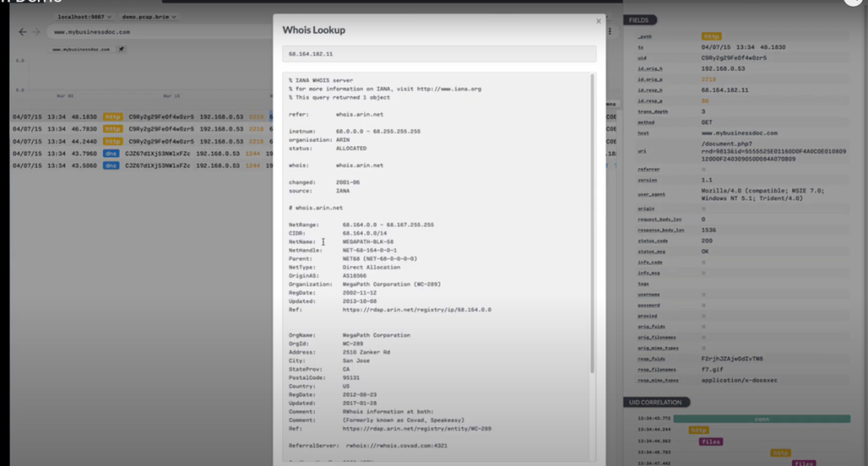Click Address value 2510 Zanker Rd
Image resolution: width=868 pixels, height=466 pixels.
pyautogui.click(x=366, y=352)
